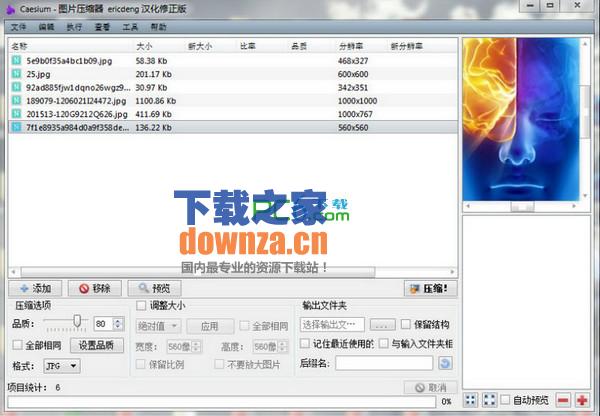Open the 文件 (File) menu
Image resolution: width=600 pixels, height=416 pixels.
[18, 26]
